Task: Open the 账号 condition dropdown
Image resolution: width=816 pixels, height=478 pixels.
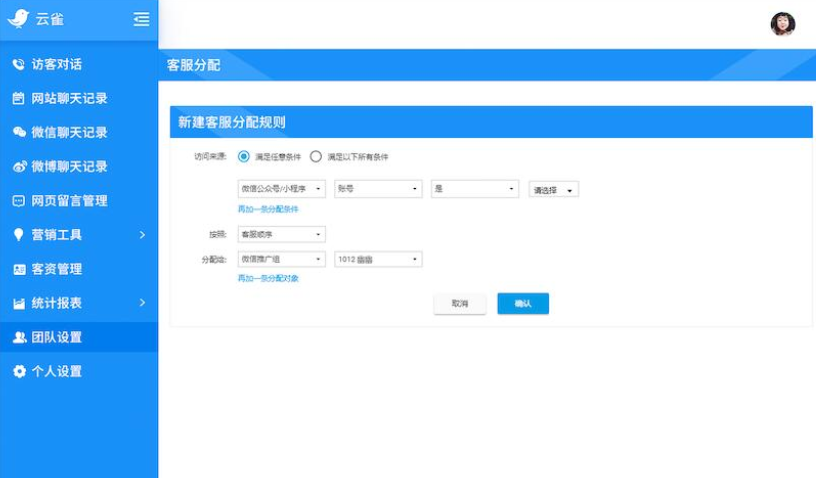Action: point(378,189)
